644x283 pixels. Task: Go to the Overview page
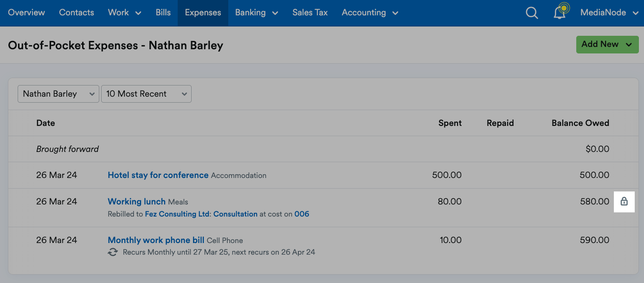(26, 13)
